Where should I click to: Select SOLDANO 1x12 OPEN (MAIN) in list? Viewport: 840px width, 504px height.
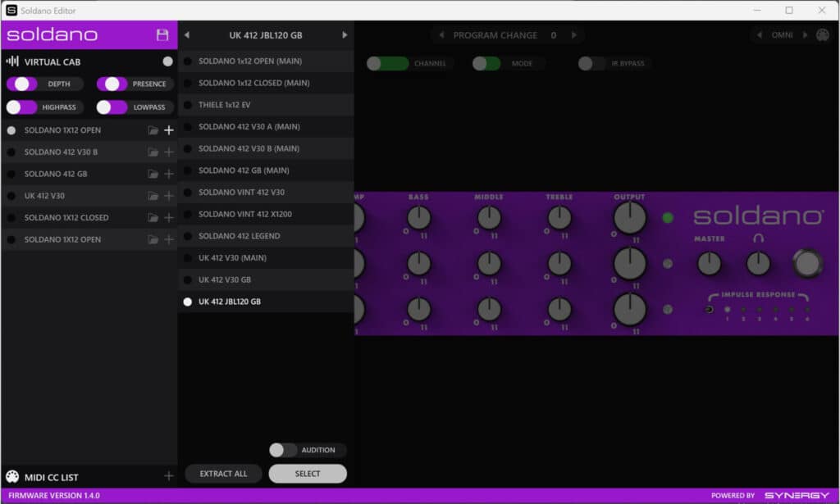pos(266,61)
